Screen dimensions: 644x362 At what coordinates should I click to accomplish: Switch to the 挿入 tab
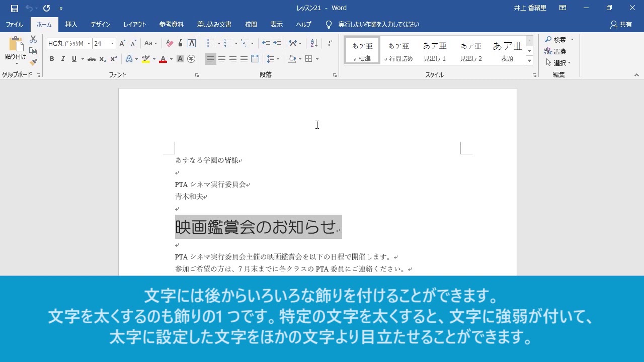[71, 24]
